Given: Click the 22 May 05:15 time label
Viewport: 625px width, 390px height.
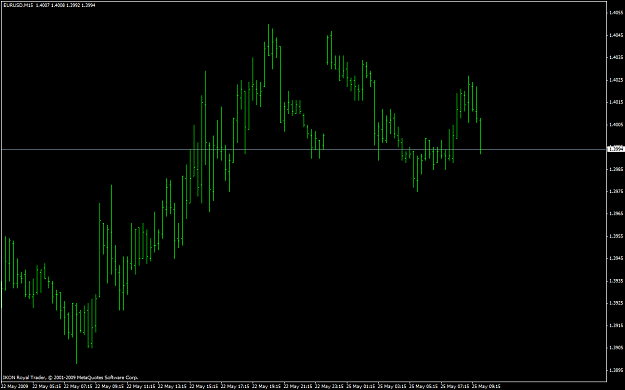Looking at the screenshot, I should (47, 386).
